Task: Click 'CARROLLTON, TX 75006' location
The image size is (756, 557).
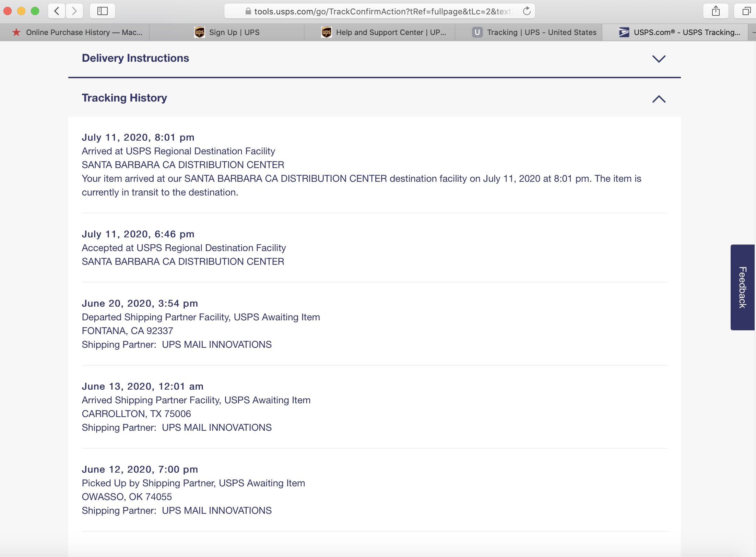Action: 137,414
